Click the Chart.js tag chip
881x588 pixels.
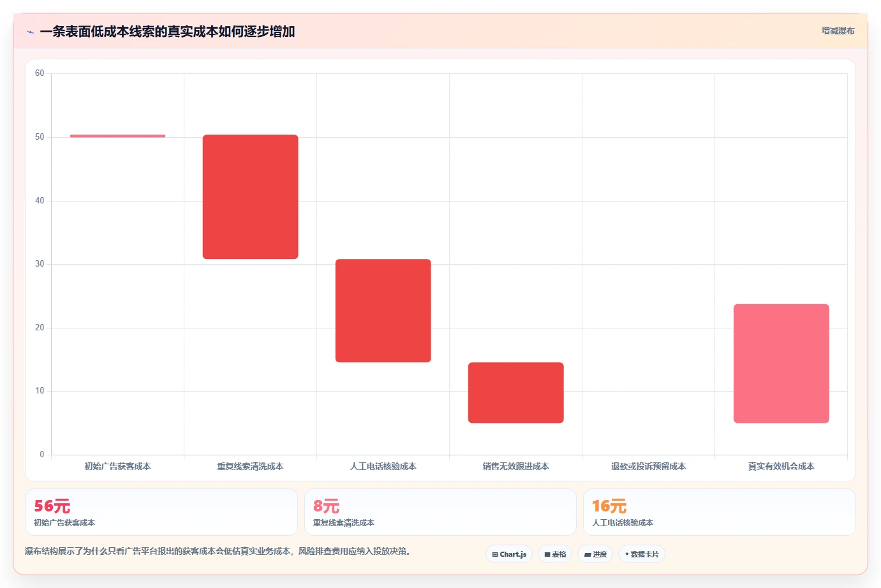click(509, 554)
